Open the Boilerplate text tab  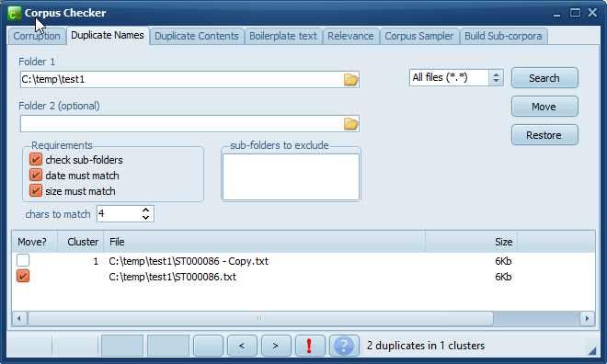coord(283,36)
